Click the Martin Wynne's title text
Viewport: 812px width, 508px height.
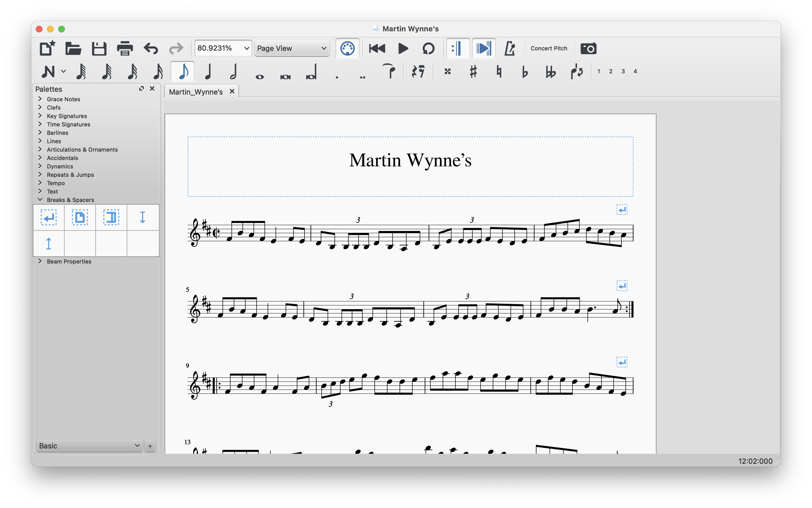tap(410, 160)
